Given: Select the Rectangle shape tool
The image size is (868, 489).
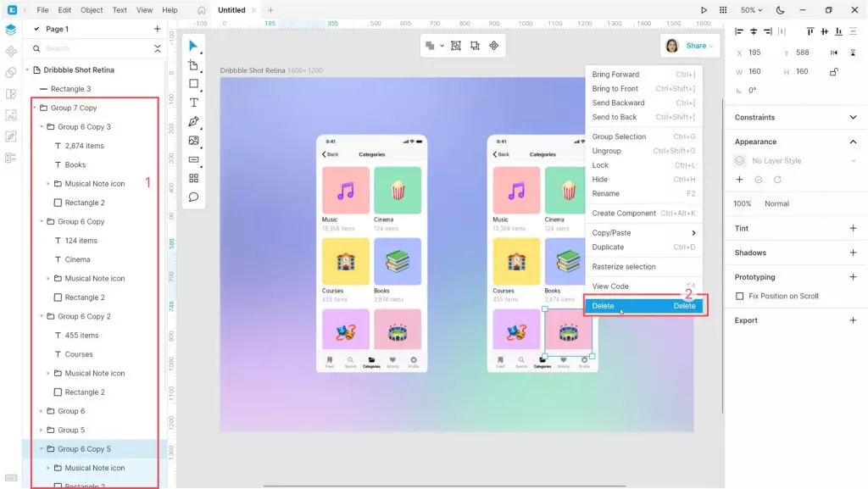Looking at the screenshot, I should (x=193, y=84).
